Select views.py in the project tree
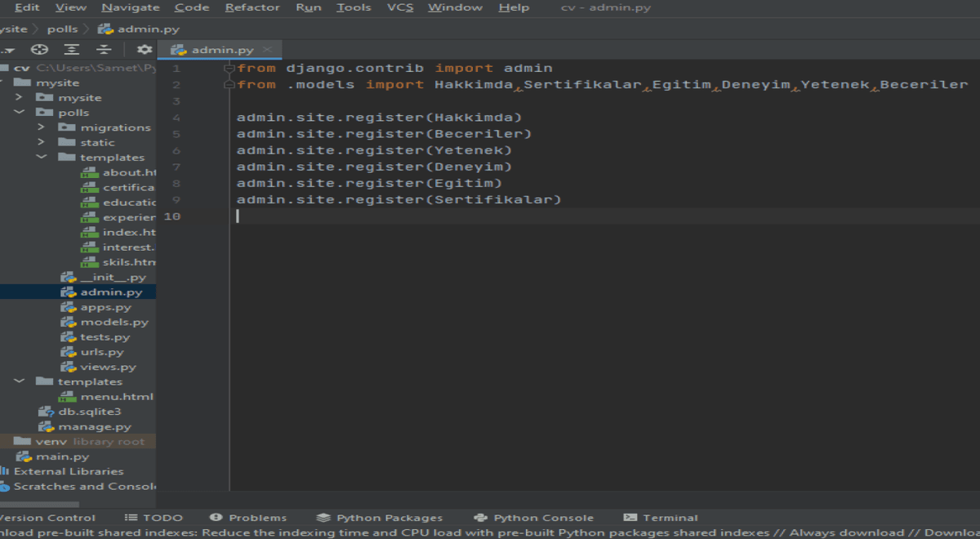Image resolution: width=980 pixels, height=539 pixels. pyautogui.click(x=108, y=367)
